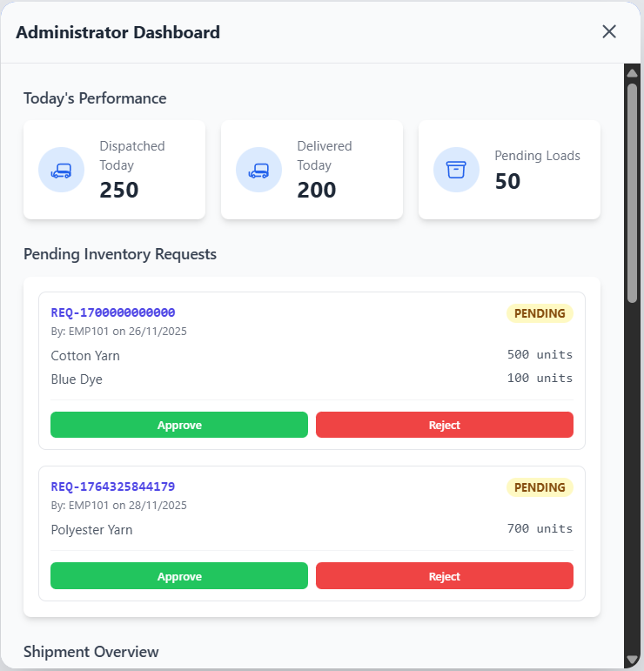644x671 pixels.
Task: Open the REQ-1764325844179 request ID
Action: (x=113, y=486)
